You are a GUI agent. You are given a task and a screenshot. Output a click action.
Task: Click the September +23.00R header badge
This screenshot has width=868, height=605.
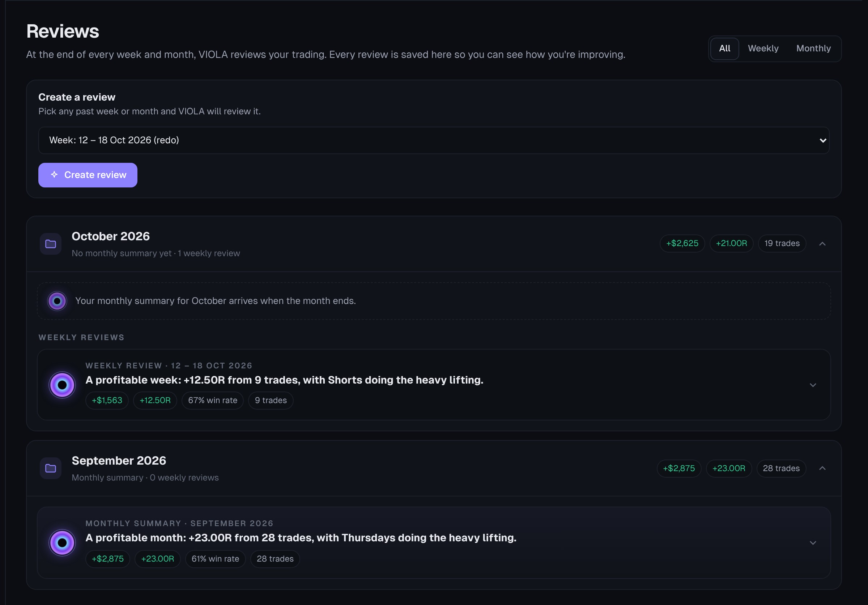[x=728, y=469]
